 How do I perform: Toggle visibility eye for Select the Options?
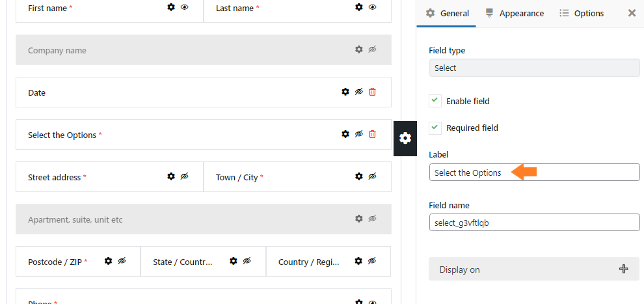click(x=359, y=134)
